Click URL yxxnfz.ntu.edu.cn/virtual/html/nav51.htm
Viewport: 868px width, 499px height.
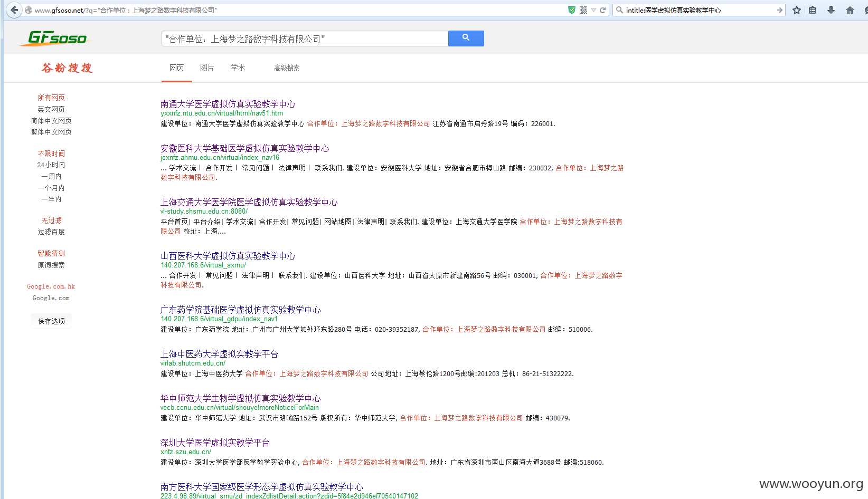tap(222, 113)
